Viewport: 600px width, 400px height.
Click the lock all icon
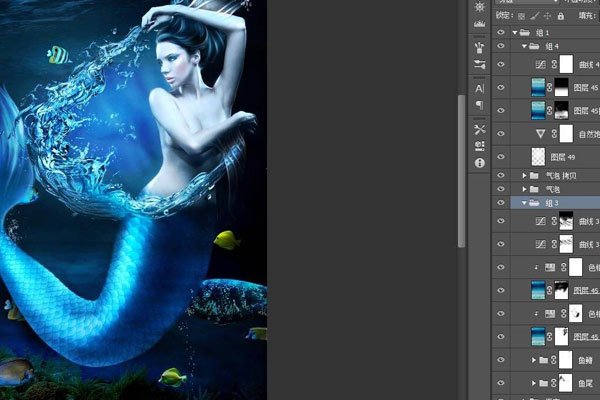coord(561,16)
